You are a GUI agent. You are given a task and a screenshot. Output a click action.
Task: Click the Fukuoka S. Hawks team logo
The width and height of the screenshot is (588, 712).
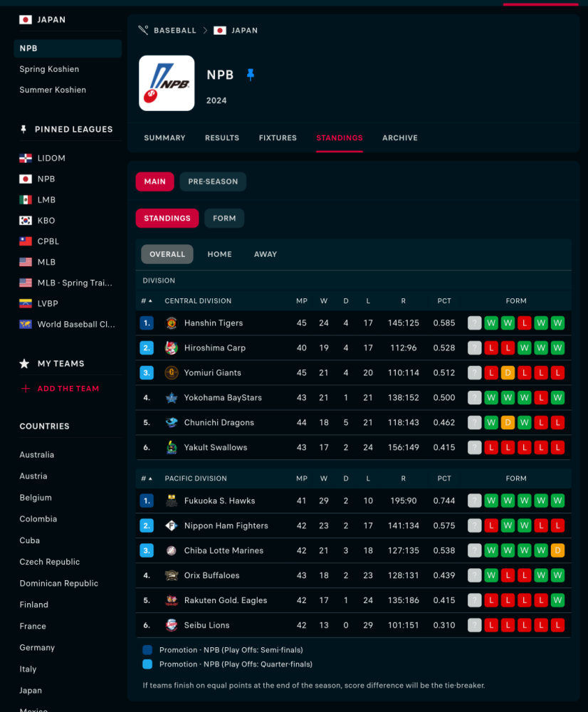click(171, 501)
